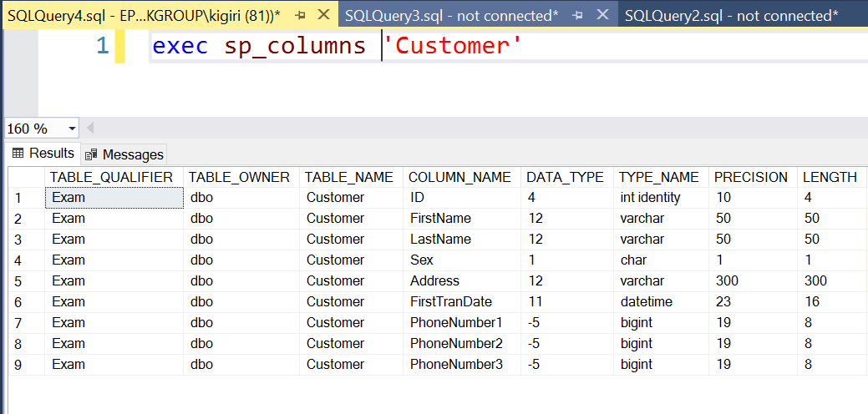Click the Customer table name in row 6

(x=351, y=302)
